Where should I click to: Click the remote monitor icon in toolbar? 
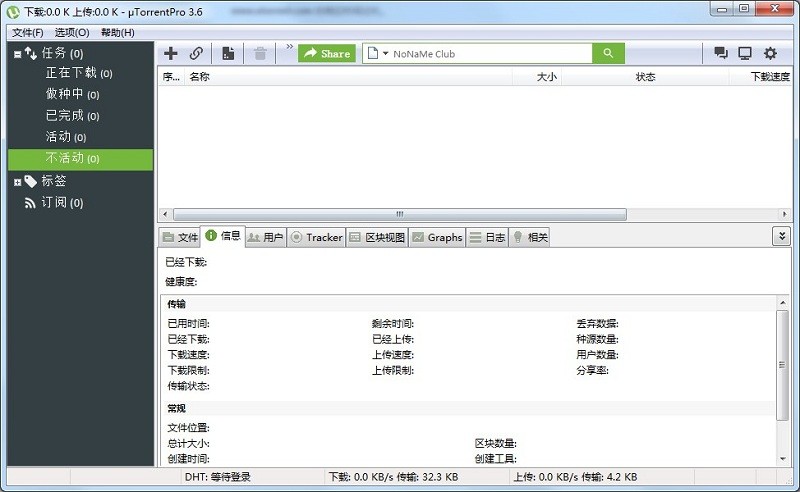click(x=745, y=53)
